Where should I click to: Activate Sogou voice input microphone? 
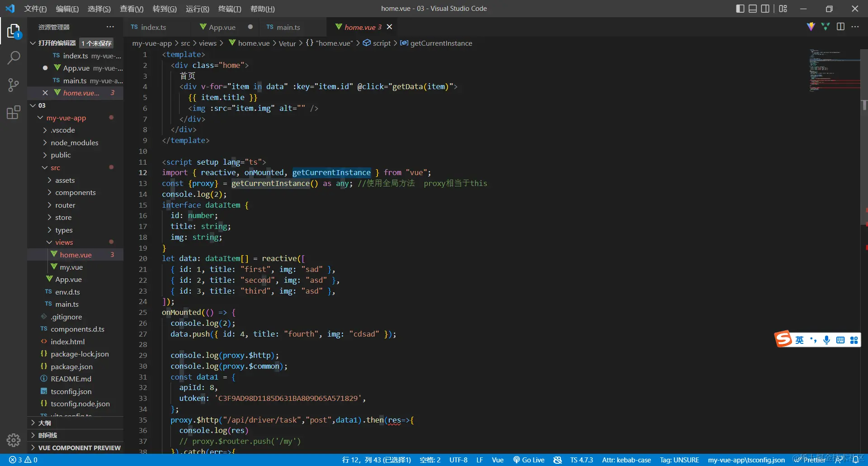coord(826,340)
